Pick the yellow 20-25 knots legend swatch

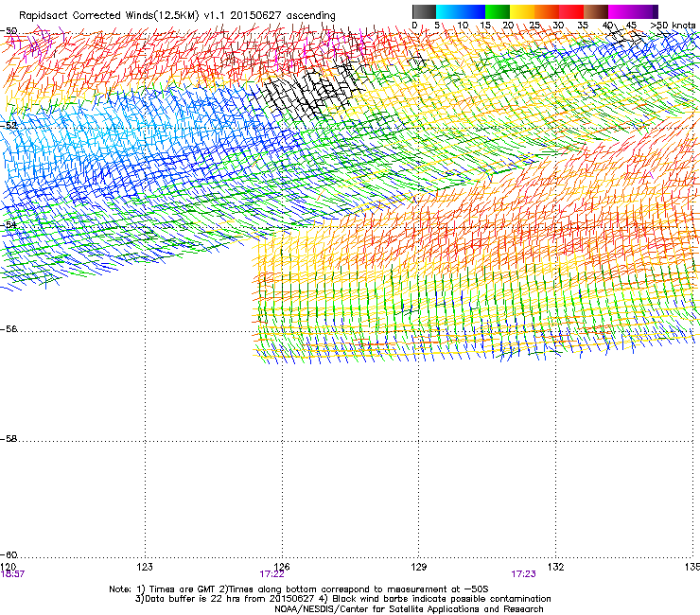click(522, 11)
